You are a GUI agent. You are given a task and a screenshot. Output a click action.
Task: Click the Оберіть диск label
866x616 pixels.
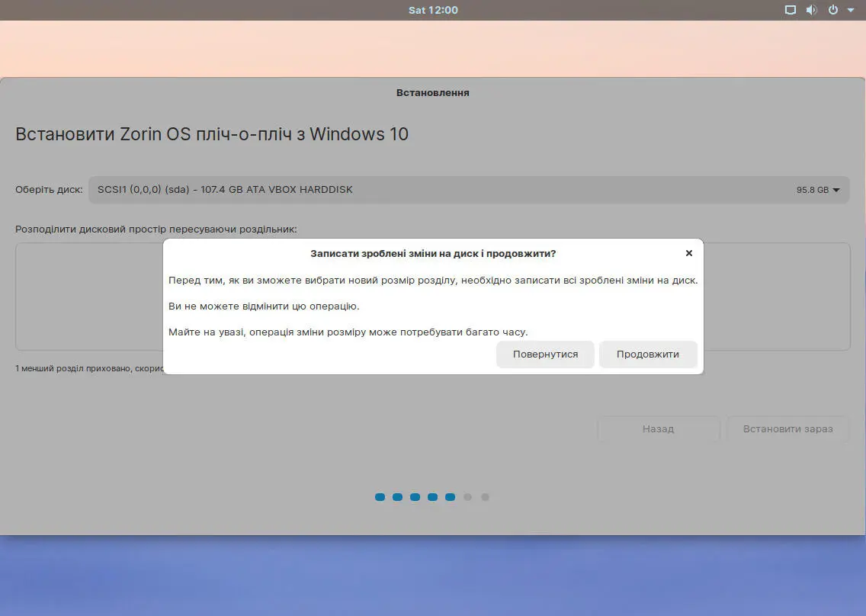pos(49,190)
